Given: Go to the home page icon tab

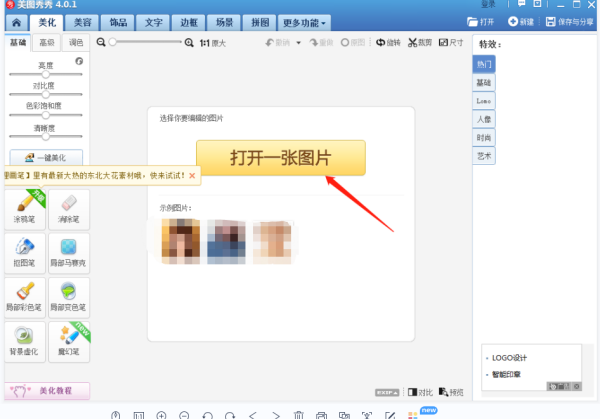Looking at the screenshot, I should click(x=16, y=23).
